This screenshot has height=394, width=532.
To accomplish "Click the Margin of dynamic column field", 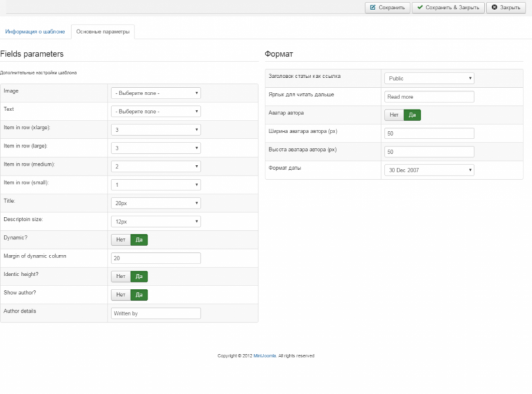I will point(156,258).
